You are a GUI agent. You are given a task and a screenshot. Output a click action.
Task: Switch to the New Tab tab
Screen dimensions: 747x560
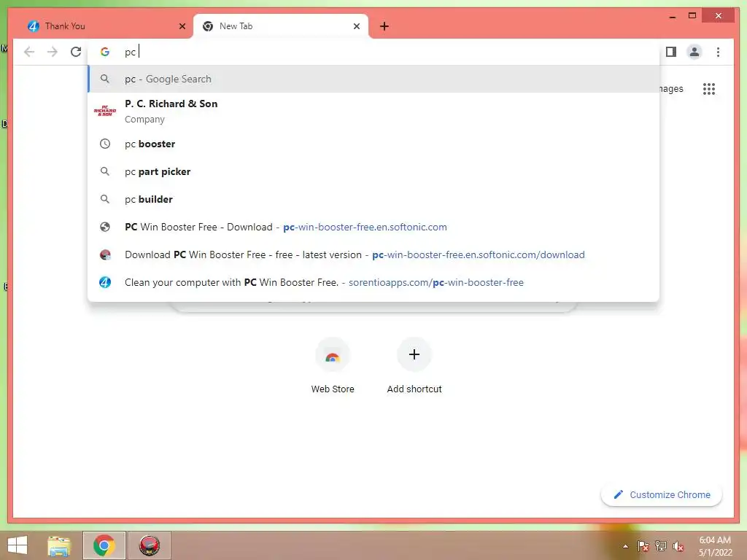coord(281,26)
